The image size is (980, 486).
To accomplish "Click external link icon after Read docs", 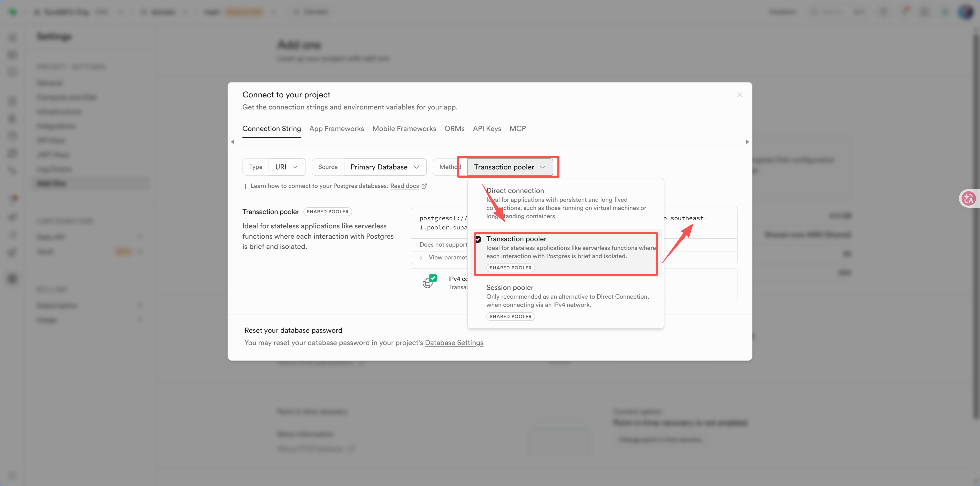I will click(x=424, y=186).
